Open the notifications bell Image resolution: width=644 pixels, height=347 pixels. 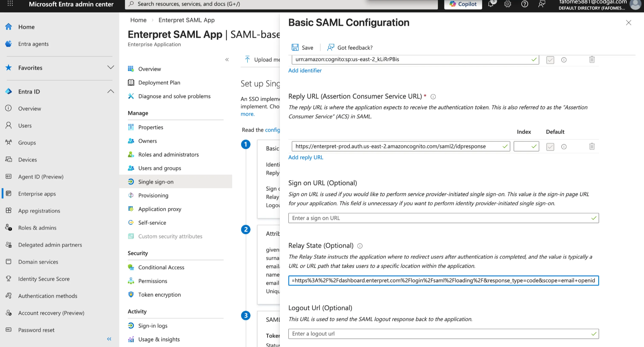click(x=491, y=4)
